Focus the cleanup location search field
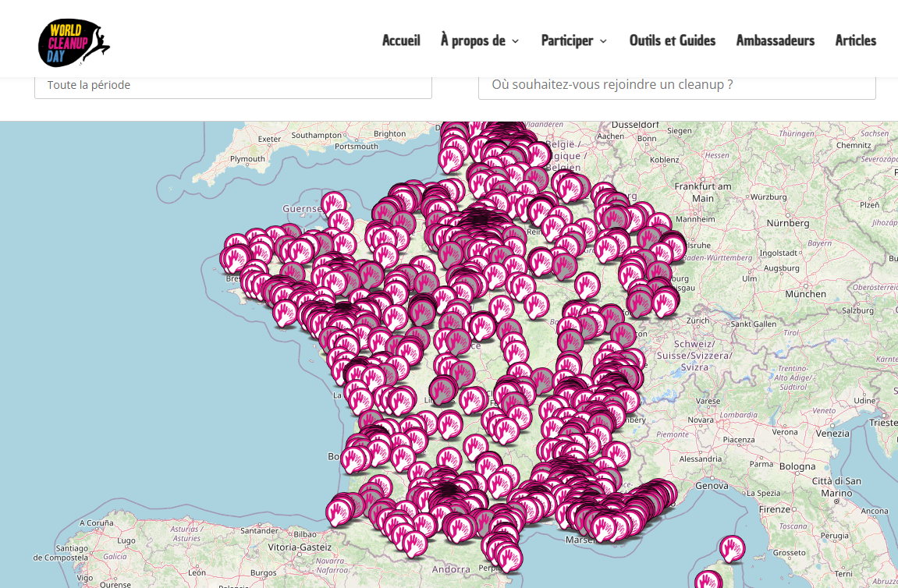This screenshot has height=588, width=898. 677,85
